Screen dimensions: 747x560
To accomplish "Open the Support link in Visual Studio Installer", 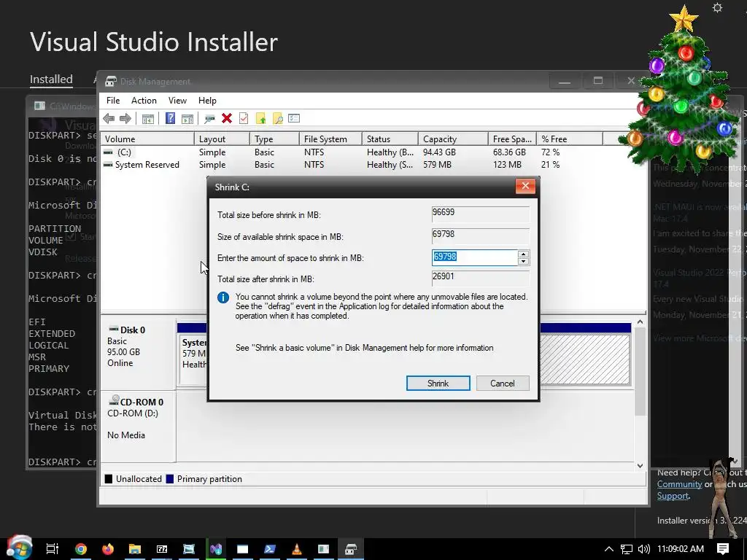I will click(x=673, y=496).
